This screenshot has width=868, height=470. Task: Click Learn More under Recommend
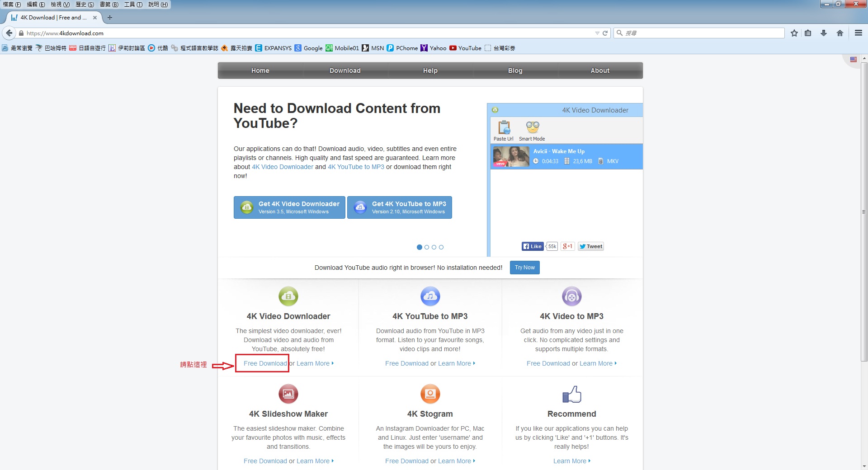[572, 461]
